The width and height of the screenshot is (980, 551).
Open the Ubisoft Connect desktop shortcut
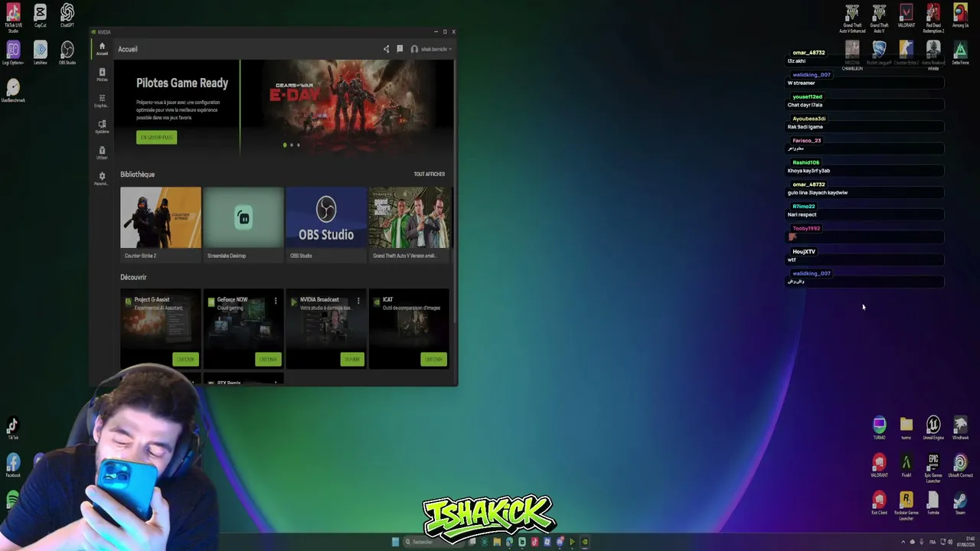tap(960, 465)
